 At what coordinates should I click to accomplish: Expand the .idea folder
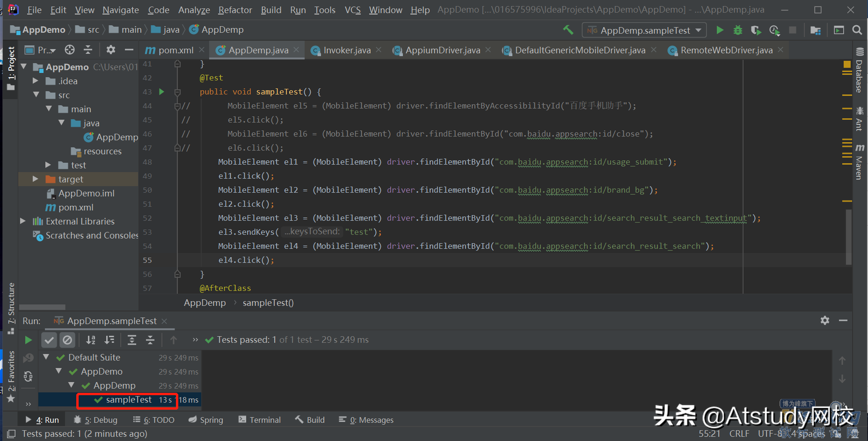pos(36,81)
